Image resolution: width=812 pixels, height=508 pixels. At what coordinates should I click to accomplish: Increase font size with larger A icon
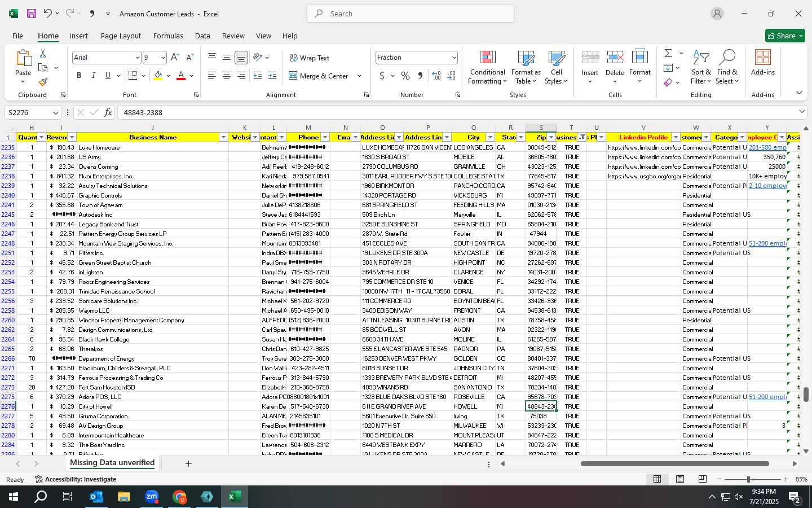pos(175,58)
